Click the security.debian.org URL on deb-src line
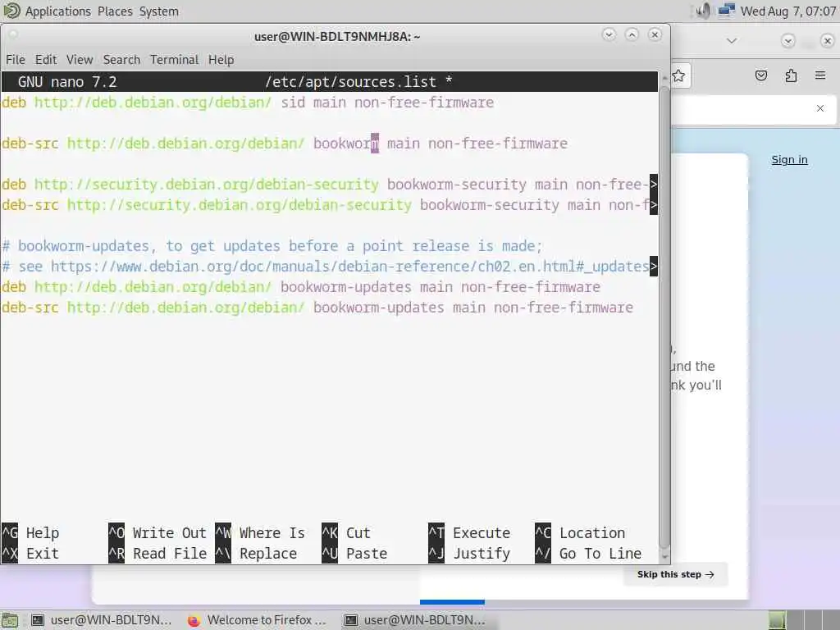 click(x=240, y=205)
